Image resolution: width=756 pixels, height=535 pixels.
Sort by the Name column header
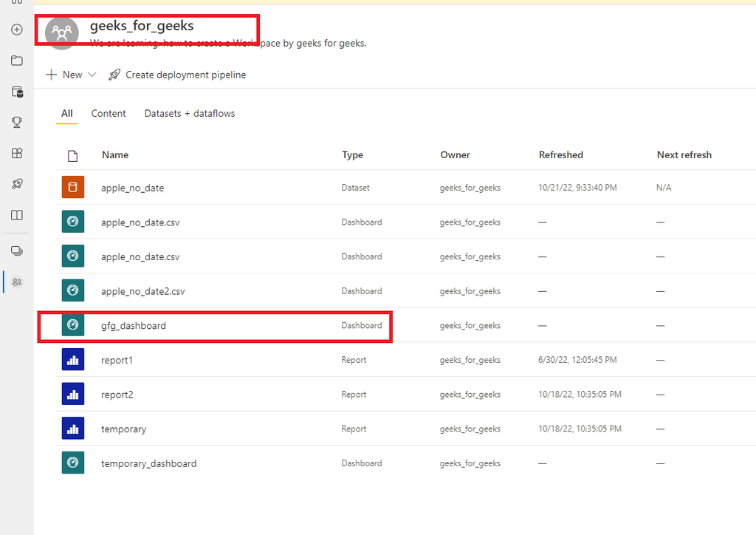tap(115, 155)
